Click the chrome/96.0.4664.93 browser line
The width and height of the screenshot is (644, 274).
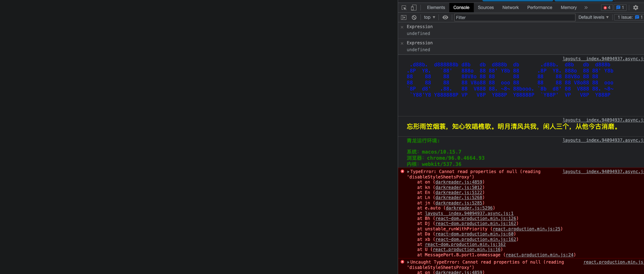446,158
